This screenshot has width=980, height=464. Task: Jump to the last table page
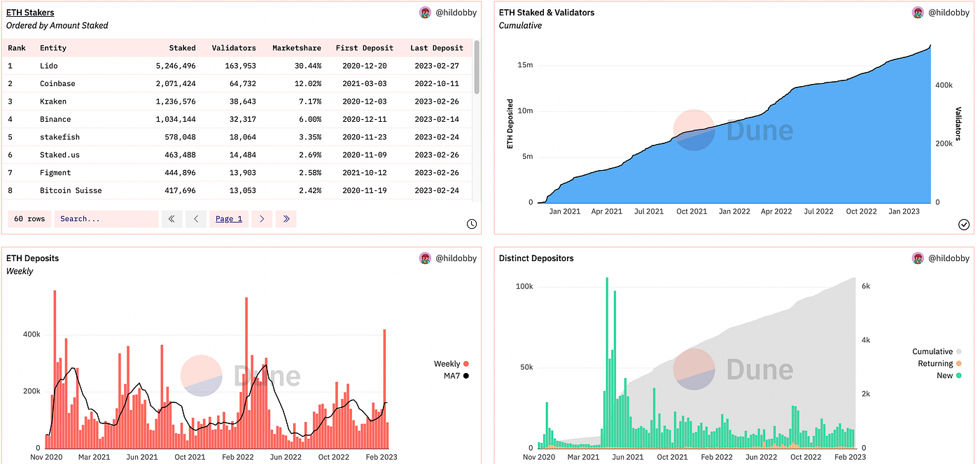(x=286, y=219)
